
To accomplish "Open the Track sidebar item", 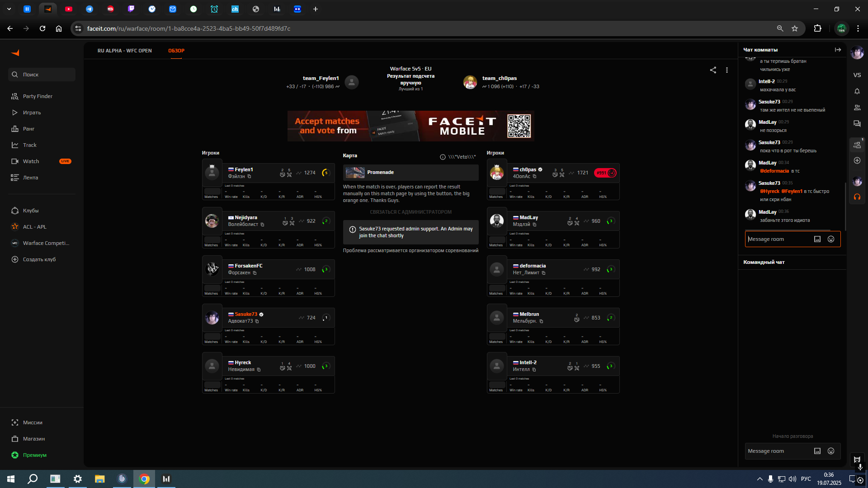I will 29,145.
